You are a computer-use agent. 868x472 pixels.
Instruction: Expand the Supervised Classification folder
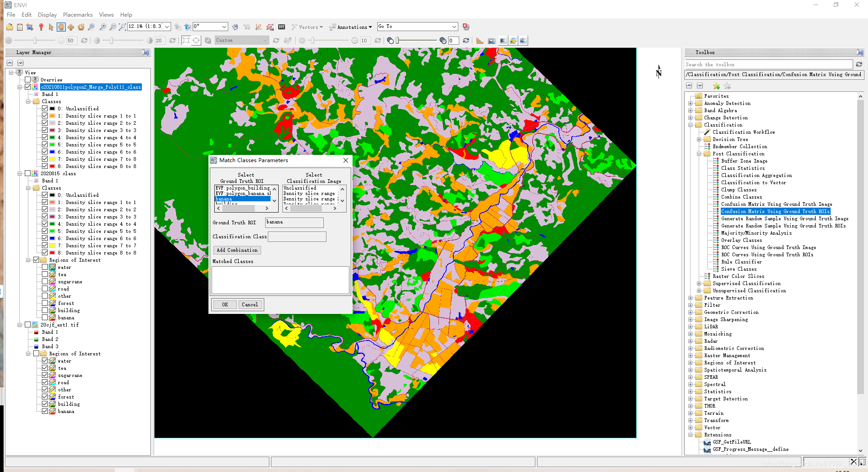(699, 283)
